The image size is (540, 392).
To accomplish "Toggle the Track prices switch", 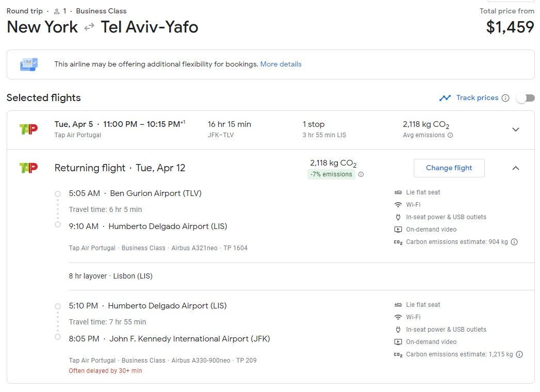I will pyautogui.click(x=526, y=98).
